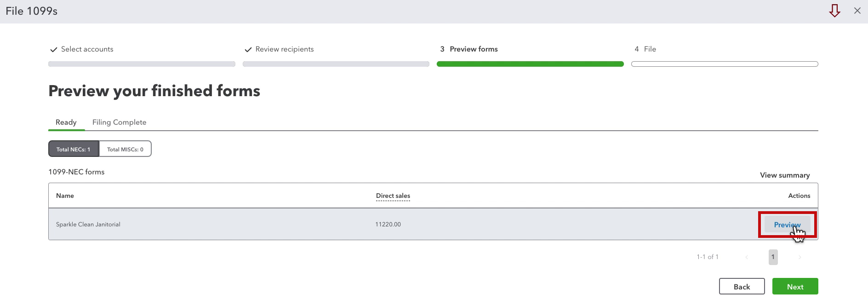Viewport: 868px width, 300px height.
Task: Click the empty File step progress bar
Action: (725, 64)
